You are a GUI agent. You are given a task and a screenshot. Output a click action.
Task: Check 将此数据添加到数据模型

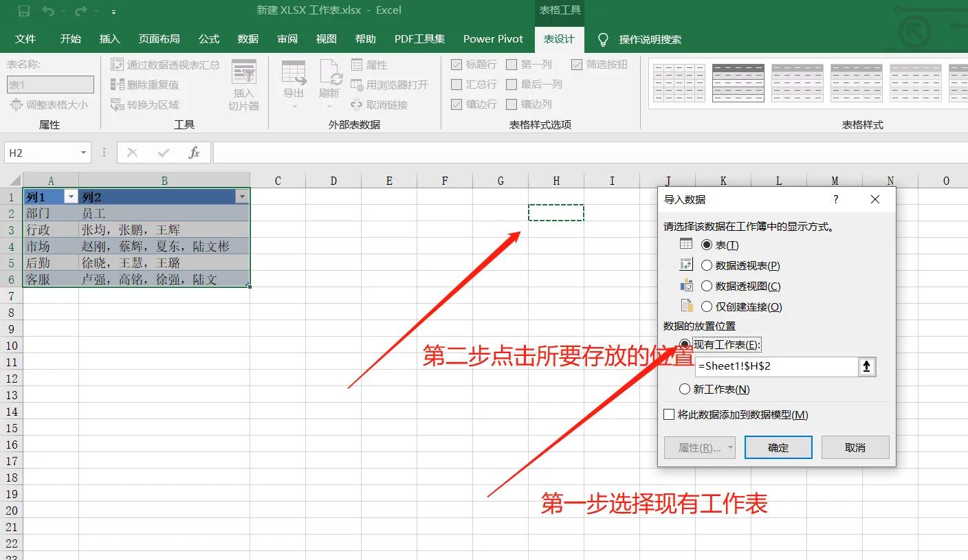[x=668, y=414]
